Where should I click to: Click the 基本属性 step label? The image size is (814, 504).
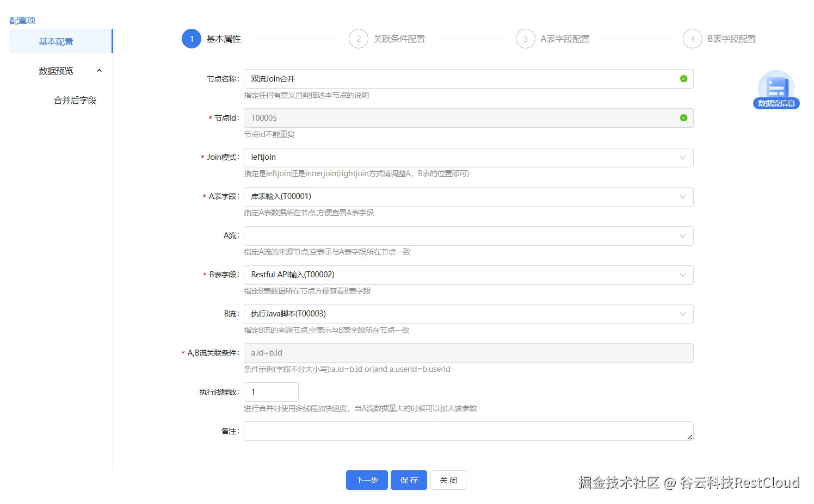tap(224, 39)
